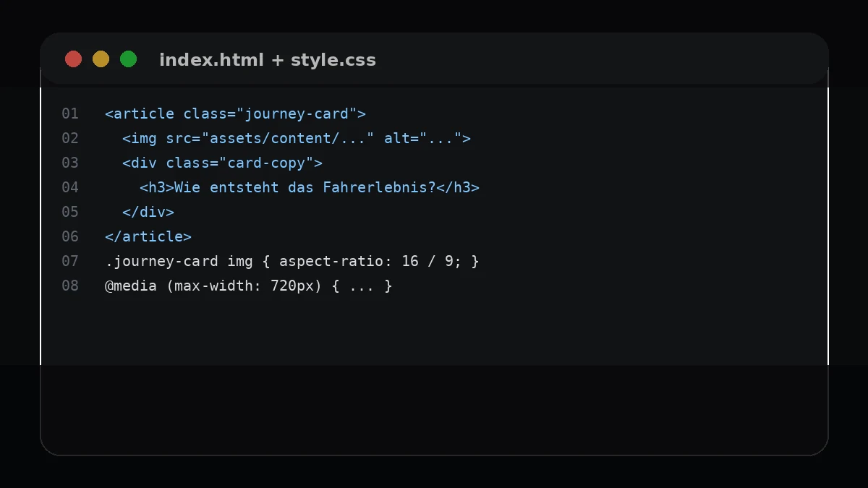Click the green maximize dot
868x488 pixels.
129,59
